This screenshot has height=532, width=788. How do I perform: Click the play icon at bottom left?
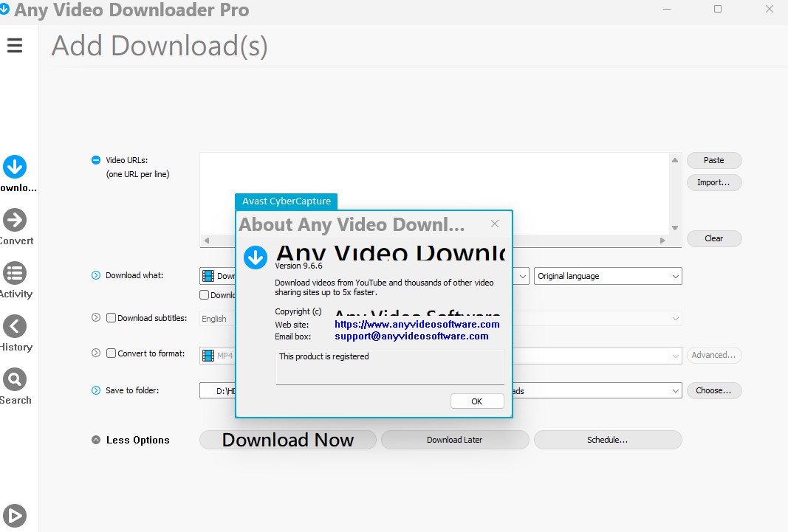point(15,515)
